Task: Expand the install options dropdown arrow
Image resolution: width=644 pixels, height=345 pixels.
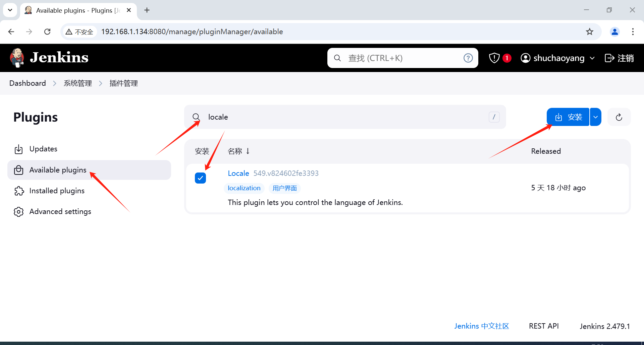Action: point(596,117)
